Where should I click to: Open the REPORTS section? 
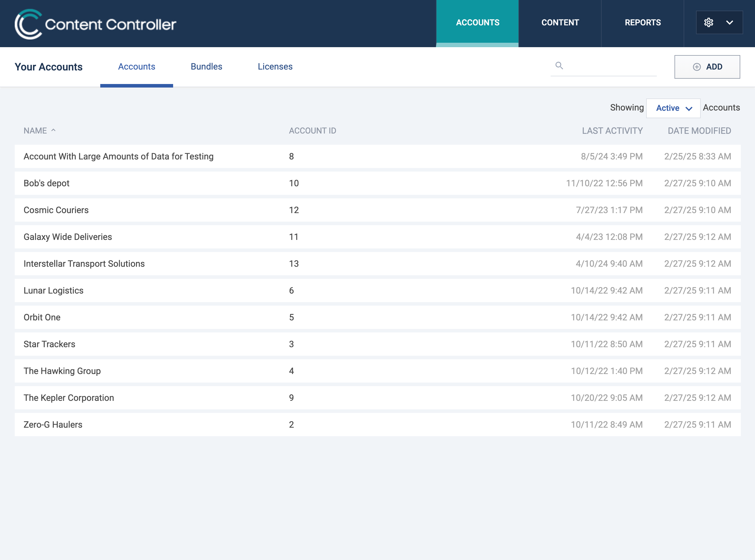point(642,23)
